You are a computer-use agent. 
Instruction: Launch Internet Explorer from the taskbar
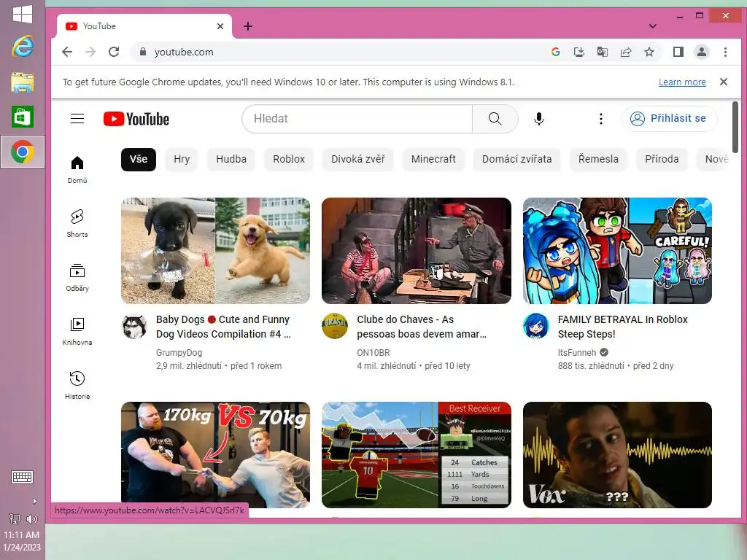(23, 46)
